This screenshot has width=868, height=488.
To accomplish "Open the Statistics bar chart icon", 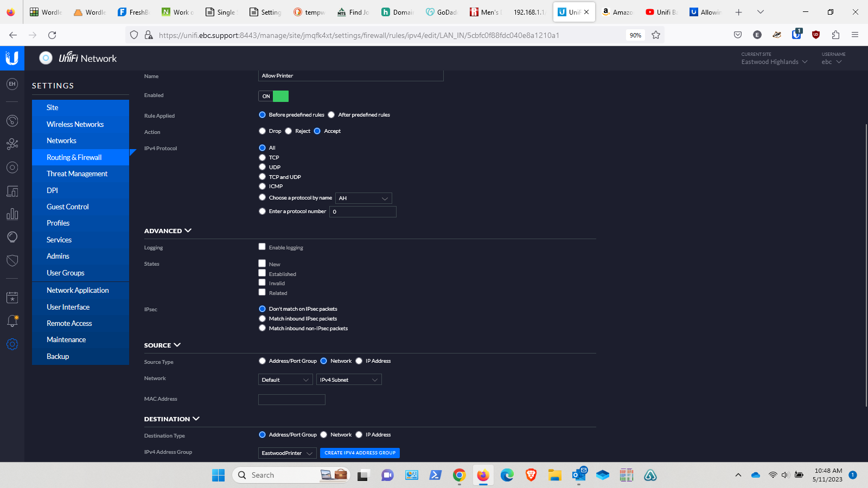I will coord(12,214).
